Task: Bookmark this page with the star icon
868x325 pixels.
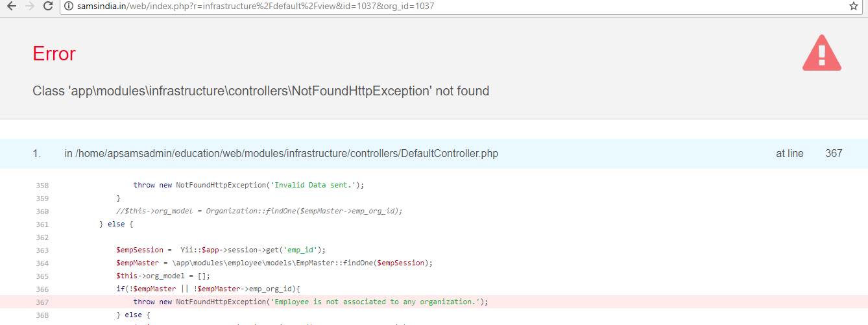Action: pos(854,6)
